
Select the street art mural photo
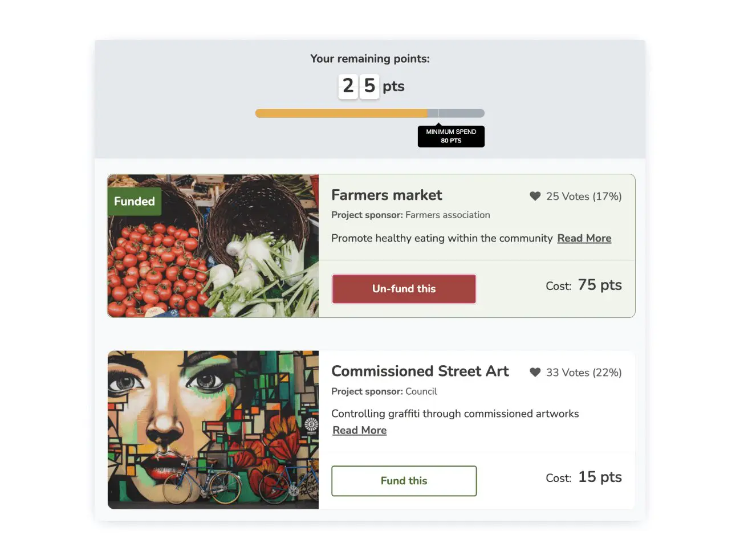(x=213, y=430)
